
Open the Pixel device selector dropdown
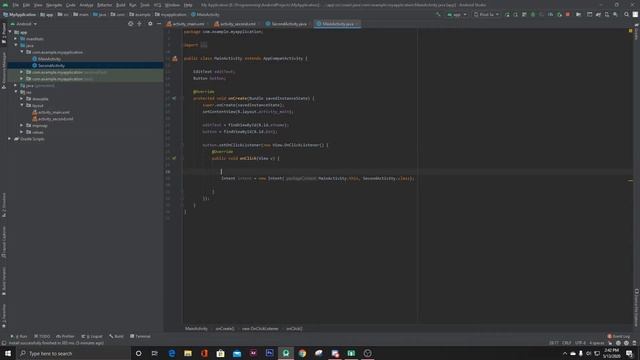pos(486,15)
